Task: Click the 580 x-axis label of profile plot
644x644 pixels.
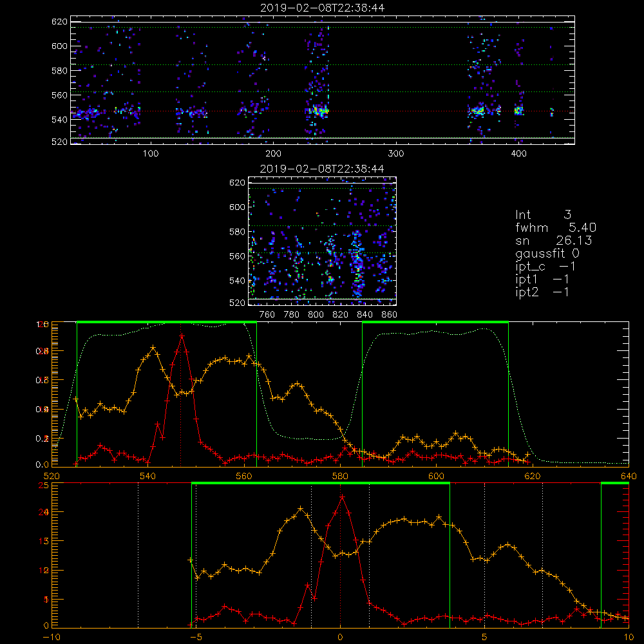Action: point(340,476)
